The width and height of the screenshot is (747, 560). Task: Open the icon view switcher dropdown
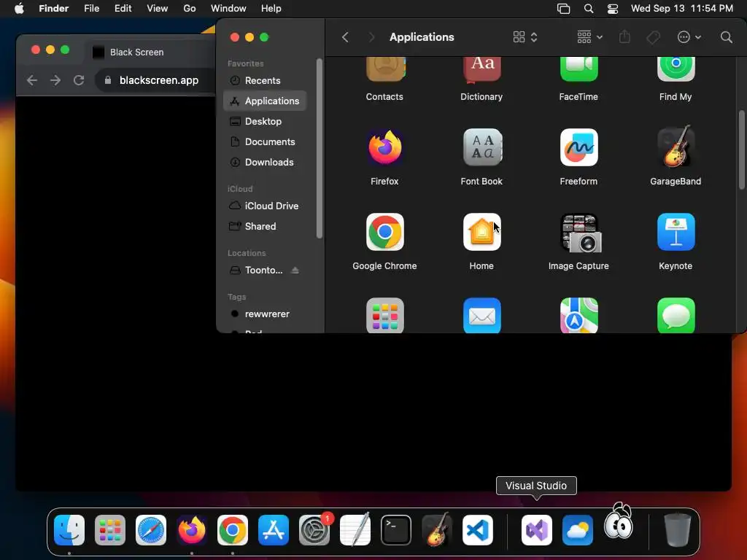[x=525, y=37]
